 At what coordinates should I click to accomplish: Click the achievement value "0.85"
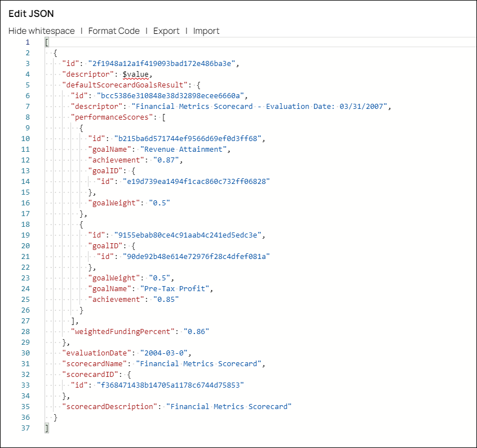(x=166, y=300)
